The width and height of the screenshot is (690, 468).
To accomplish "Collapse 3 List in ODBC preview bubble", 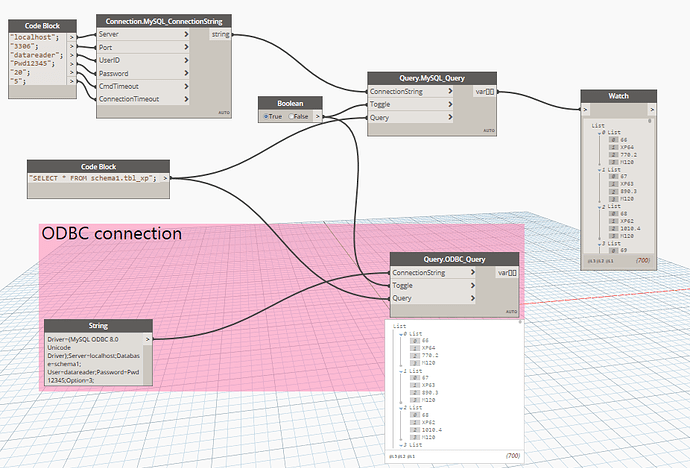I will (401, 445).
